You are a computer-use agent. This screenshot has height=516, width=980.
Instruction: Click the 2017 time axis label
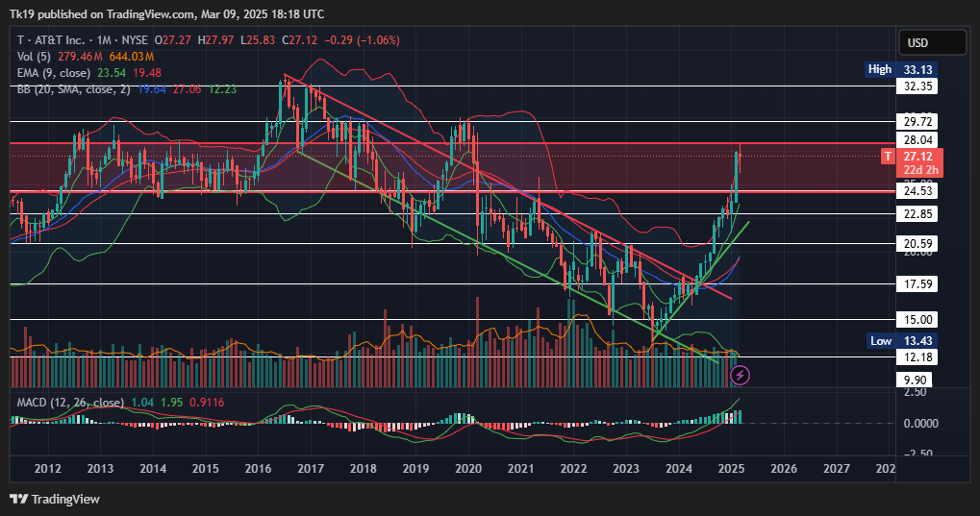(x=311, y=469)
